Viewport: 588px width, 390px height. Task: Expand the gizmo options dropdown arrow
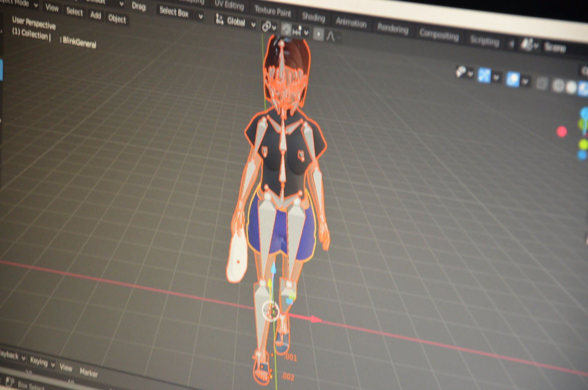pos(496,77)
